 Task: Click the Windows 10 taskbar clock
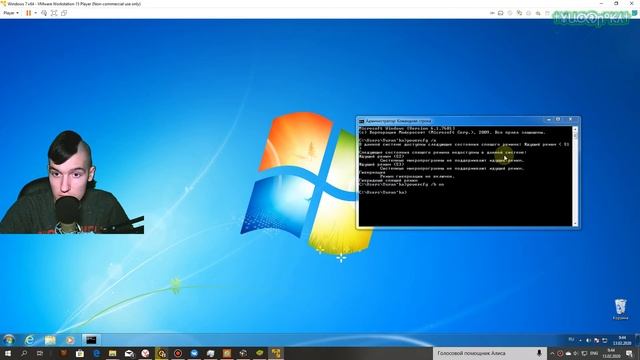pos(611,353)
